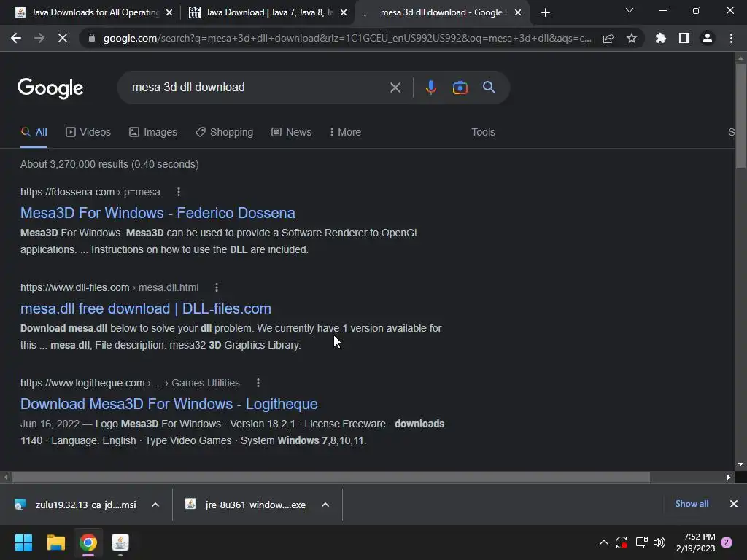This screenshot has height=560, width=747.
Task: Bookmark this tab with star icon
Action: [x=632, y=38]
